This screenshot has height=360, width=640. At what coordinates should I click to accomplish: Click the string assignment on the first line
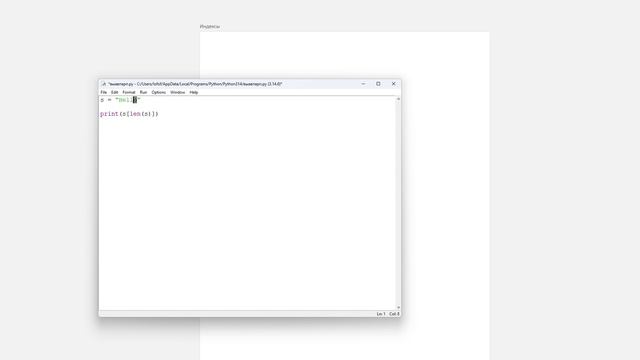tap(120, 100)
